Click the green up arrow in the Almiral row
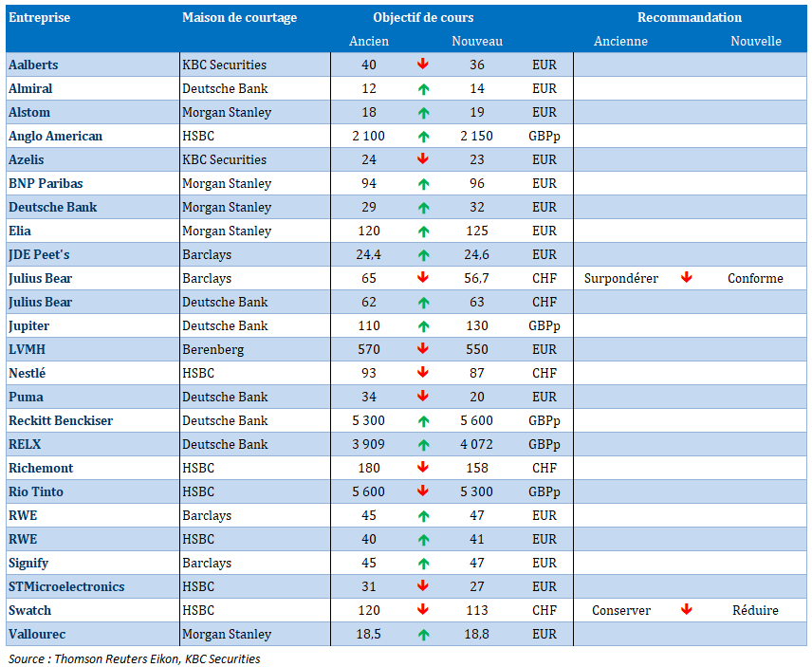This screenshot has height=667, width=812. (423, 88)
